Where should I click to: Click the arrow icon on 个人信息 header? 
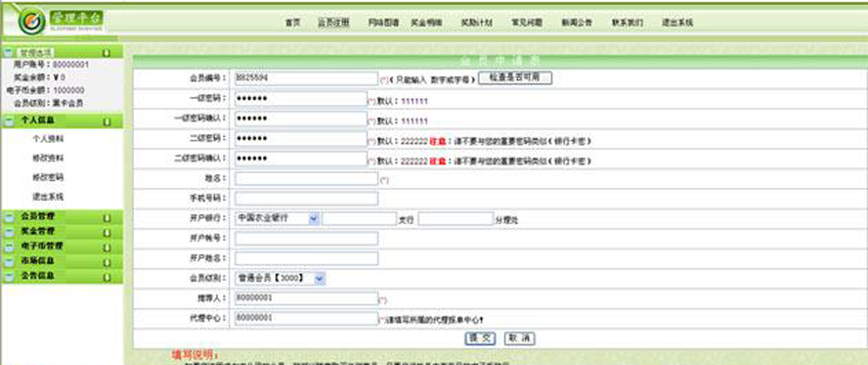[x=106, y=121]
